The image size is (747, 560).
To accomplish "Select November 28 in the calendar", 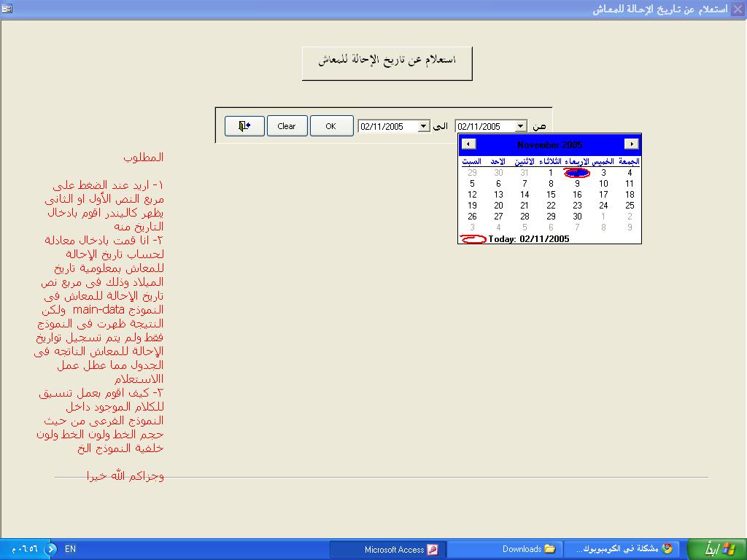I will click(525, 217).
